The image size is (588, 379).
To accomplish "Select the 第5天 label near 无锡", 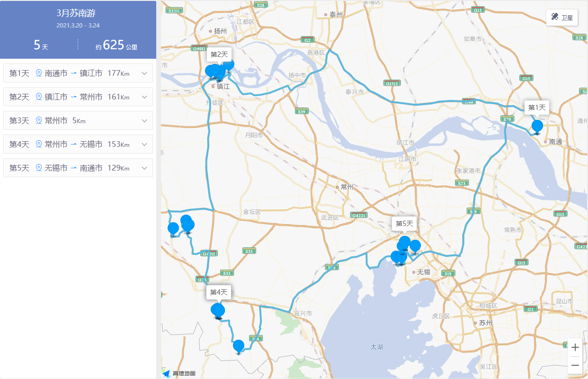I will 404,223.
